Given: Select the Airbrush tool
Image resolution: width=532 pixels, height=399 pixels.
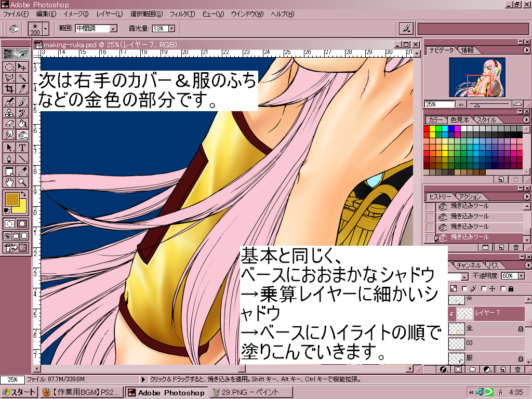Looking at the screenshot, I should [10, 101].
